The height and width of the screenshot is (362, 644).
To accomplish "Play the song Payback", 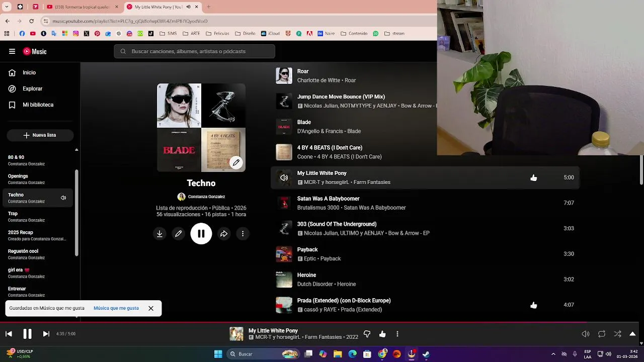I will click(x=307, y=250).
